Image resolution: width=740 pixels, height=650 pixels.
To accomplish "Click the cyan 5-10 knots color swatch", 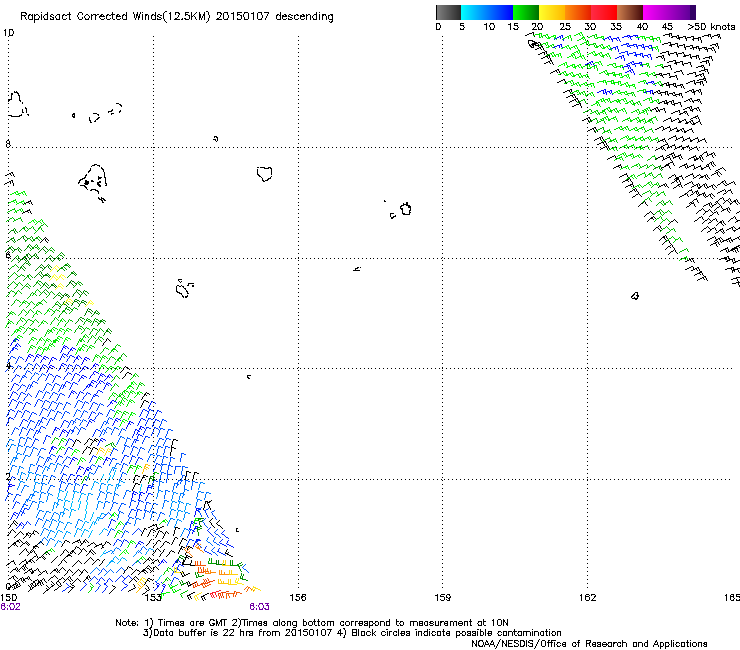I will (x=474, y=12).
